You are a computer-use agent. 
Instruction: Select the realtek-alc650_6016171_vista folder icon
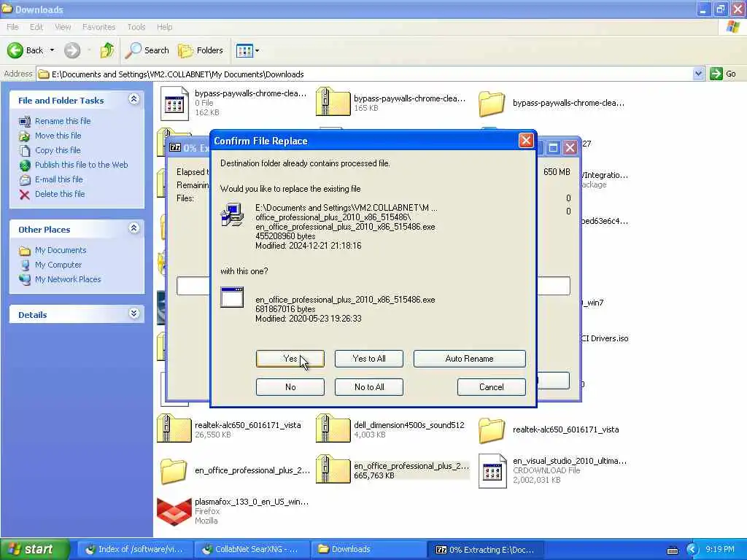click(492, 430)
